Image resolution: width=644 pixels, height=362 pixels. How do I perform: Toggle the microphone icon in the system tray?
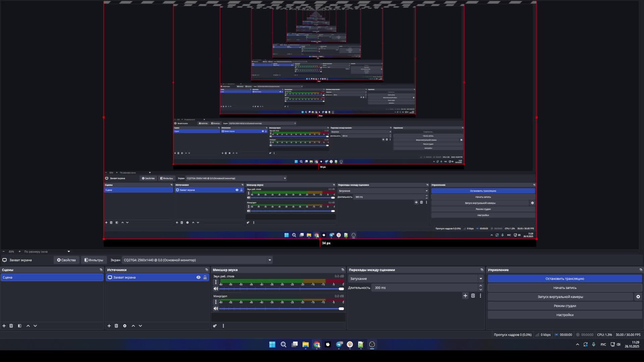pyautogui.click(x=594, y=344)
